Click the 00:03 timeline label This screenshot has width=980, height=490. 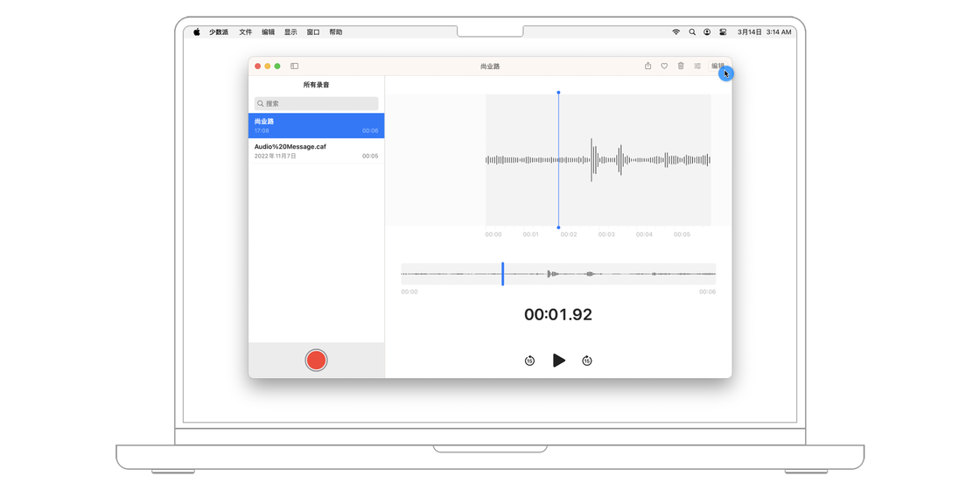(606, 234)
